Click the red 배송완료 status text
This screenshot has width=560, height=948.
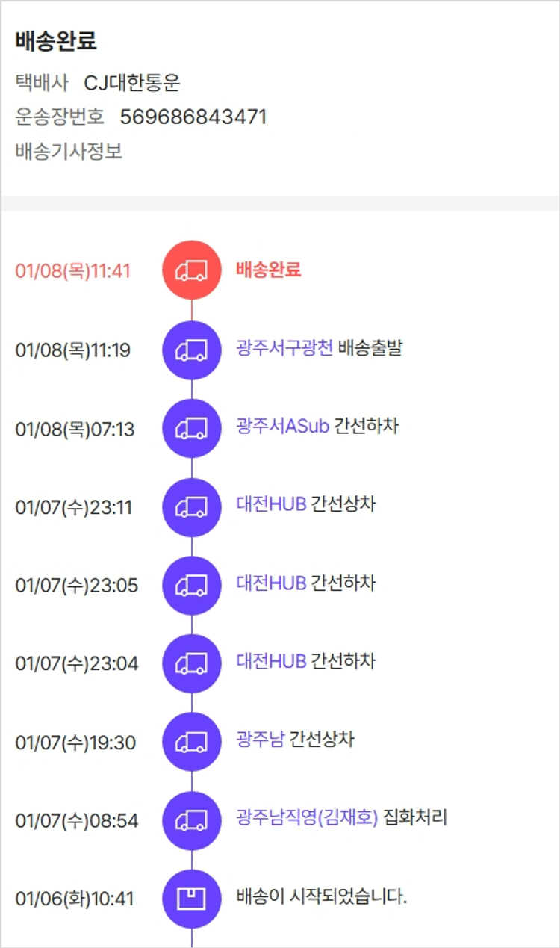(x=268, y=270)
